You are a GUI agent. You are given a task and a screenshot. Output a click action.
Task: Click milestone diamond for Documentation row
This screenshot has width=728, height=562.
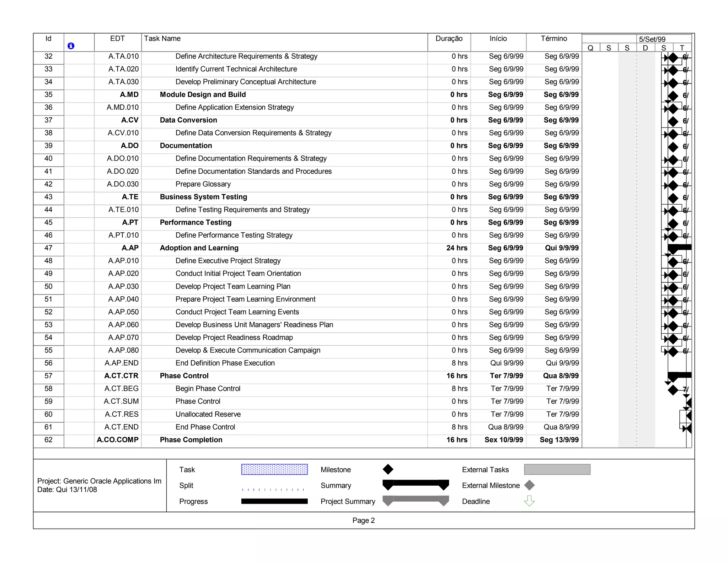[673, 147]
